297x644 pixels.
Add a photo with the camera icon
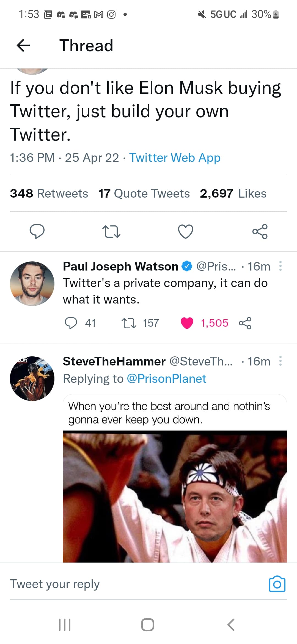[x=277, y=584]
